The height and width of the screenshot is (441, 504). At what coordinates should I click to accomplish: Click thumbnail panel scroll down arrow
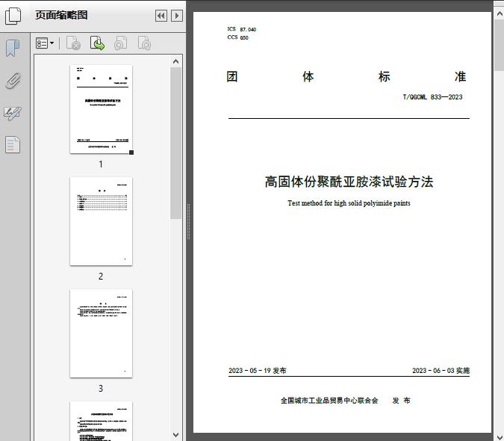(175, 435)
